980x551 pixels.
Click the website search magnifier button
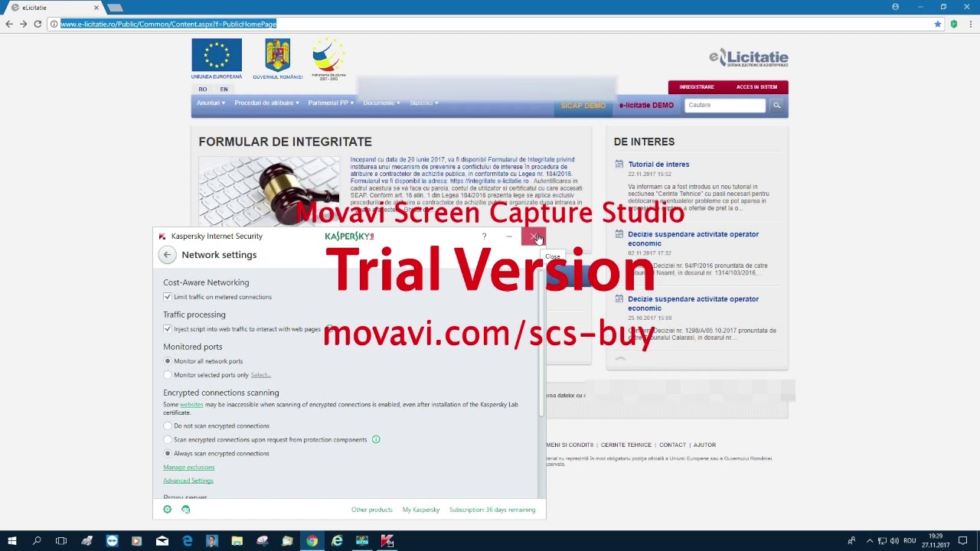coord(776,106)
